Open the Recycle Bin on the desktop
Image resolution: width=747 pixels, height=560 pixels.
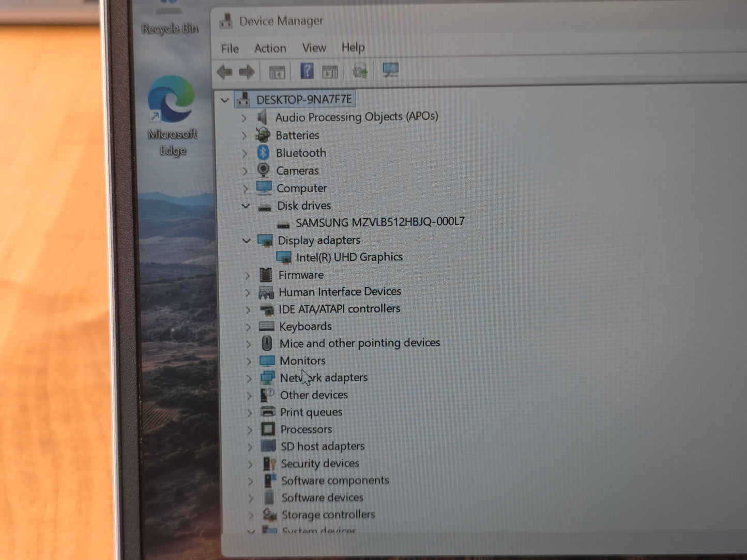coord(170,10)
